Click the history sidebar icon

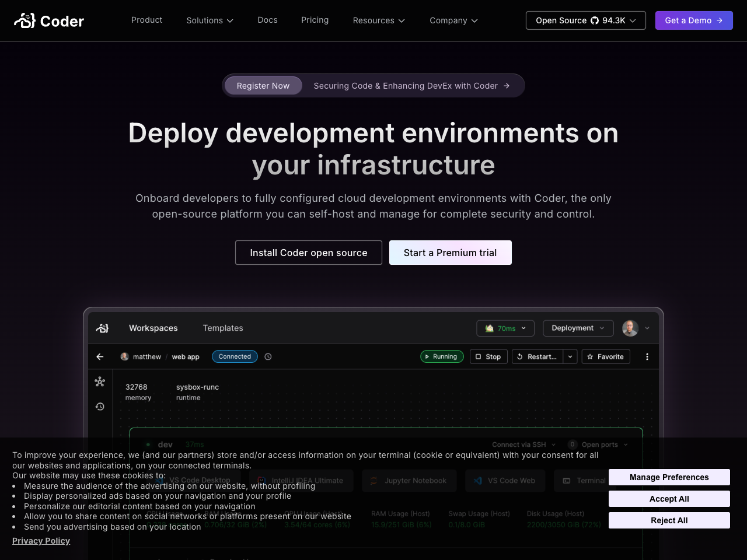[100, 407]
